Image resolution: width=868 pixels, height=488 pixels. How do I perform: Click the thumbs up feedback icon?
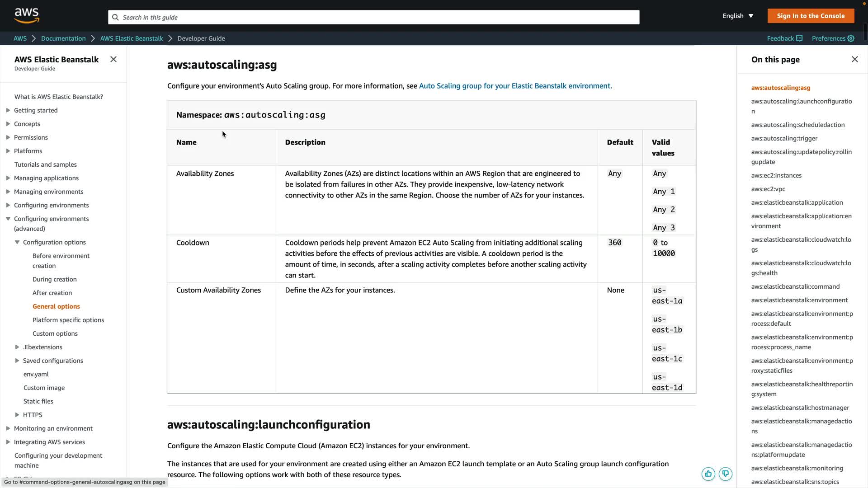tap(708, 474)
